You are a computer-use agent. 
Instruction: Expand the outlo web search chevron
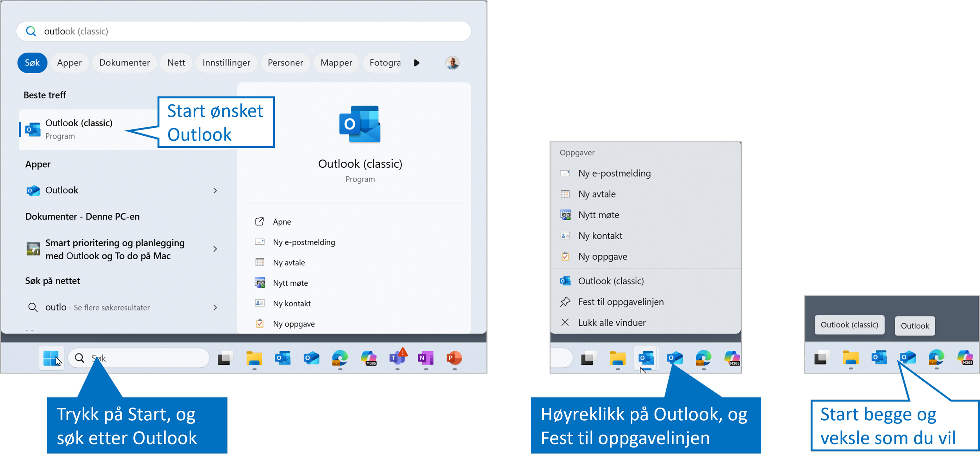[x=215, y=308]
